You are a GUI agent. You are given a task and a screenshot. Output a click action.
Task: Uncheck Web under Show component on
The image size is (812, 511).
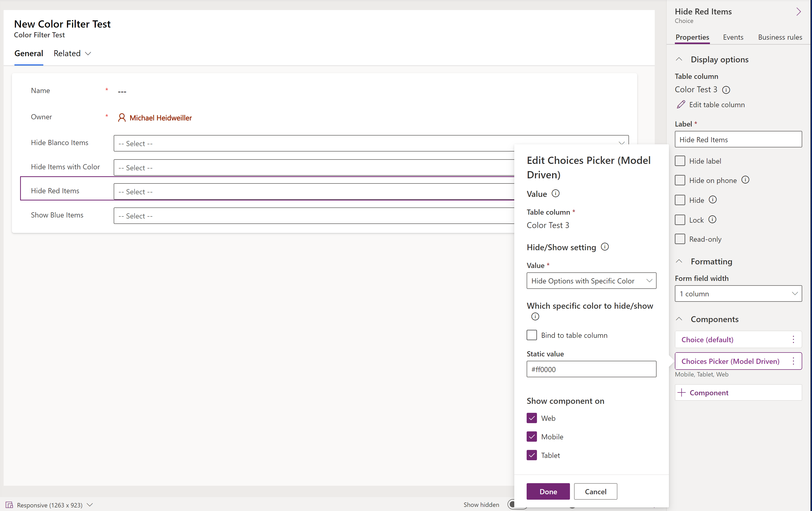pos(532,418)
